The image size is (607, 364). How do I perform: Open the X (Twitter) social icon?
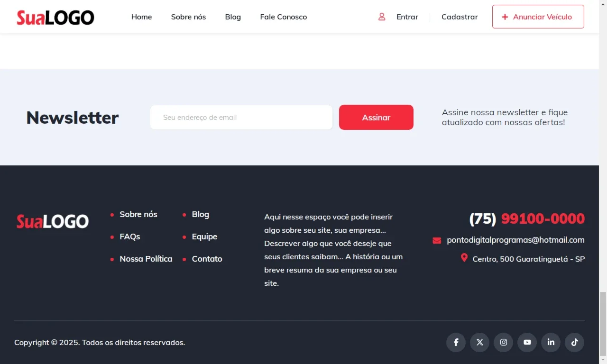tap(479, 342)
